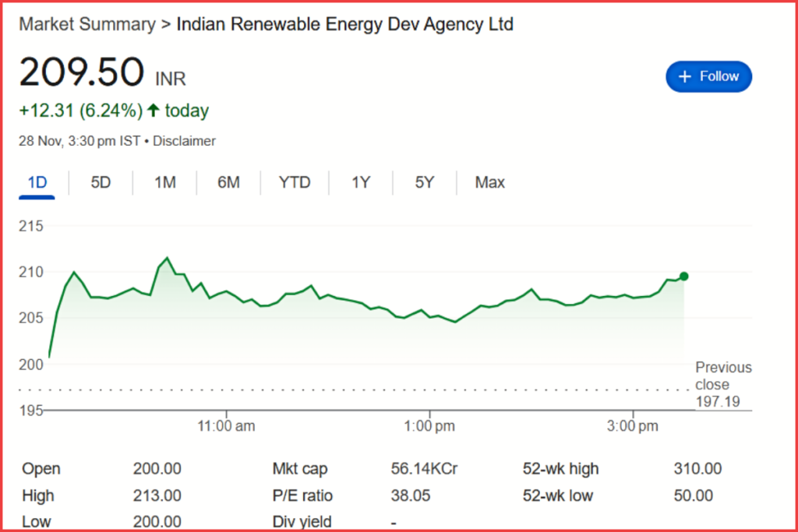Click the Mkt cap value 56.14KCr
This screenshot has height=532, width=798.
pos(425,468)
